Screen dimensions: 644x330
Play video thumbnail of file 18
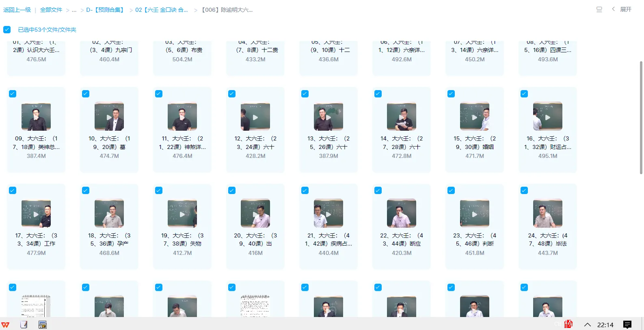tap(109, 214)
